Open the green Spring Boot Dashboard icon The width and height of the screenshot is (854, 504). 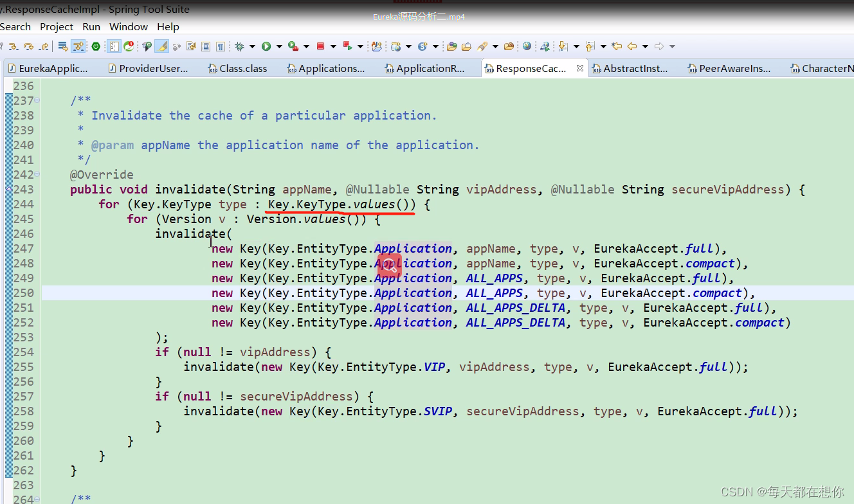click(x=96, y=46)
